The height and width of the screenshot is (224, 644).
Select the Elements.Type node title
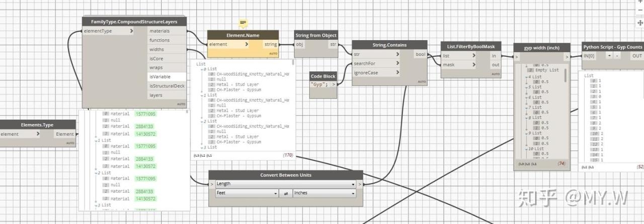(37, 124)
